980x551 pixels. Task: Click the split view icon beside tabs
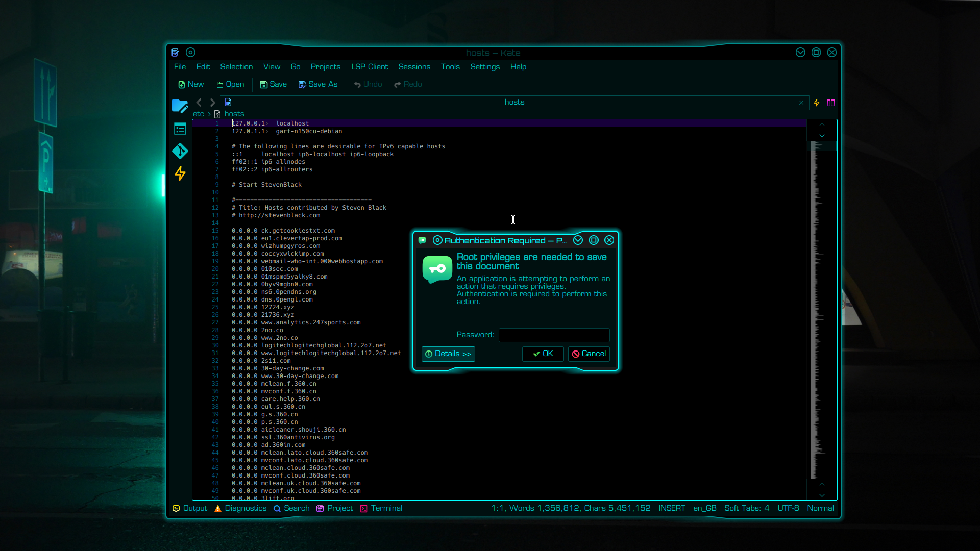pos(831,103)
